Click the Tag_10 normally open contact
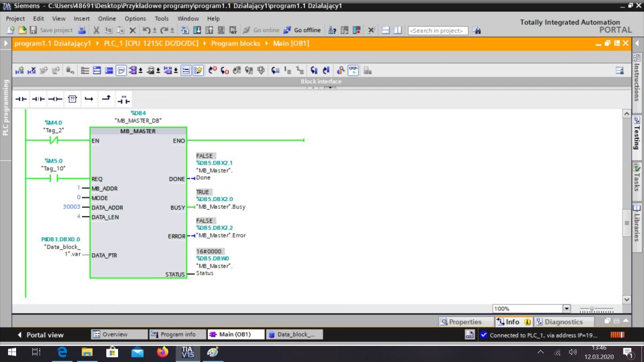Screen dimensions: 644x362 (54, 179)
